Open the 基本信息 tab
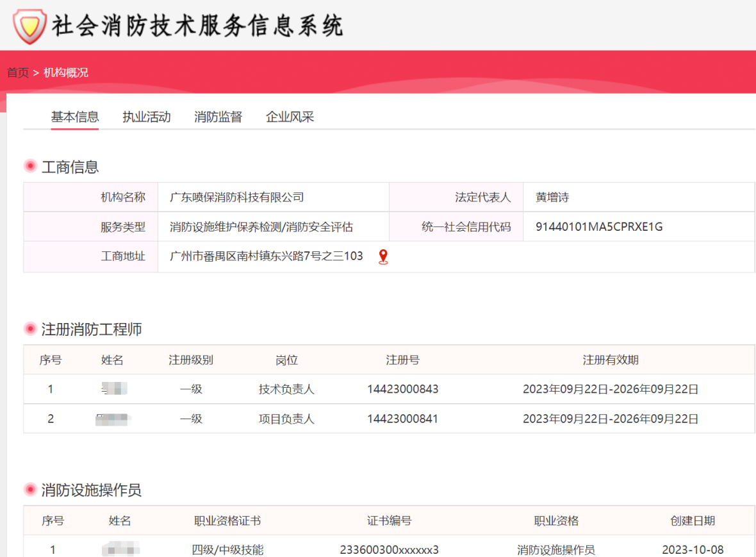The image size is (756, 557). [75, 117]
